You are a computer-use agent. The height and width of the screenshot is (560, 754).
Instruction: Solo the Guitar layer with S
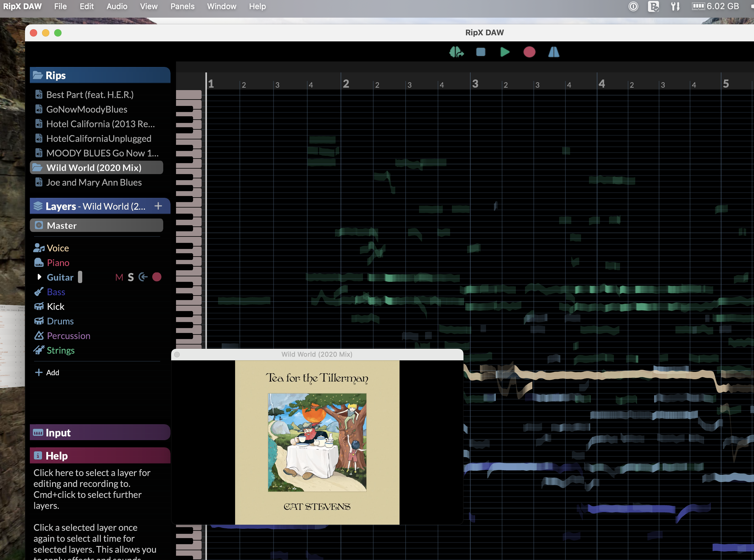(x=131, y=277)
